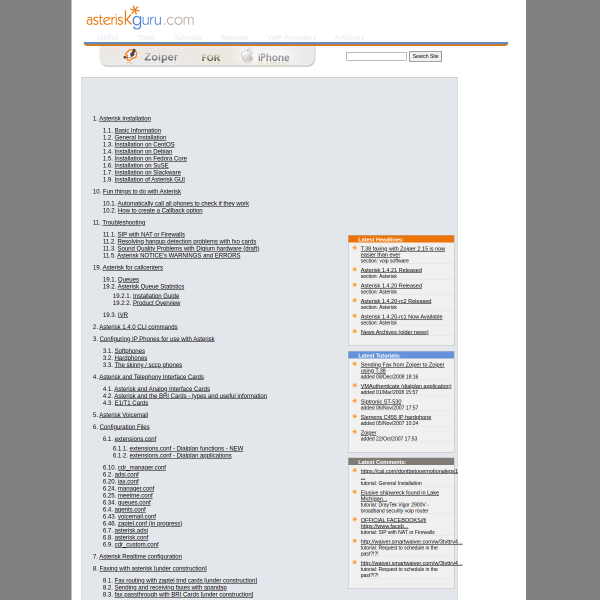Open Basic Information tutorial link
Image resolution: width=600 pixels, height=600 pixels.
tap(138, 130)
